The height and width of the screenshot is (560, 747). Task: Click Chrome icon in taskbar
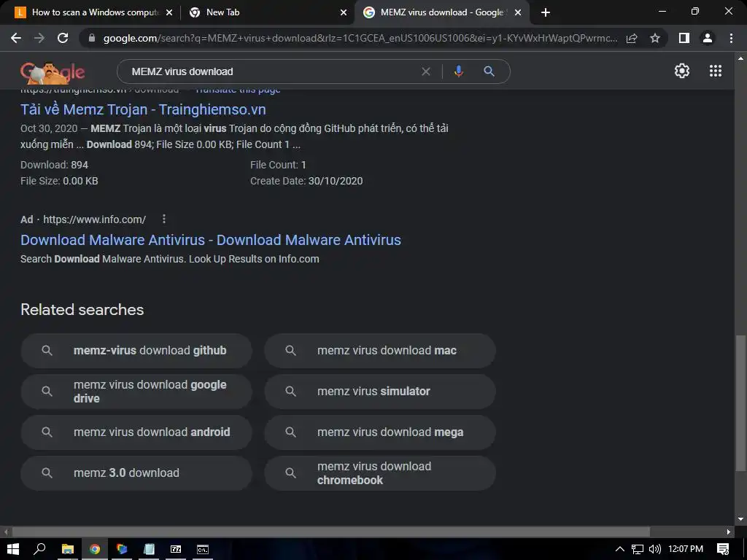pyautogui.click(x=95, y=549)
